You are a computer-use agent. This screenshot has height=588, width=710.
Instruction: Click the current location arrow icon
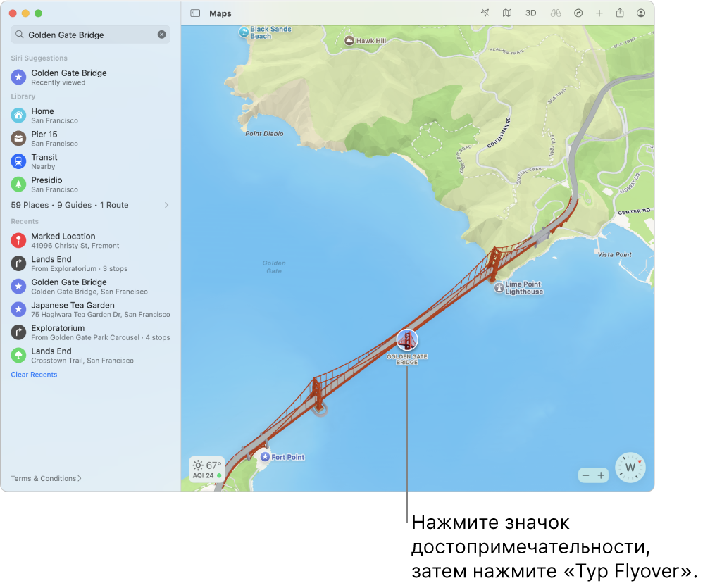tap(485, 13)
